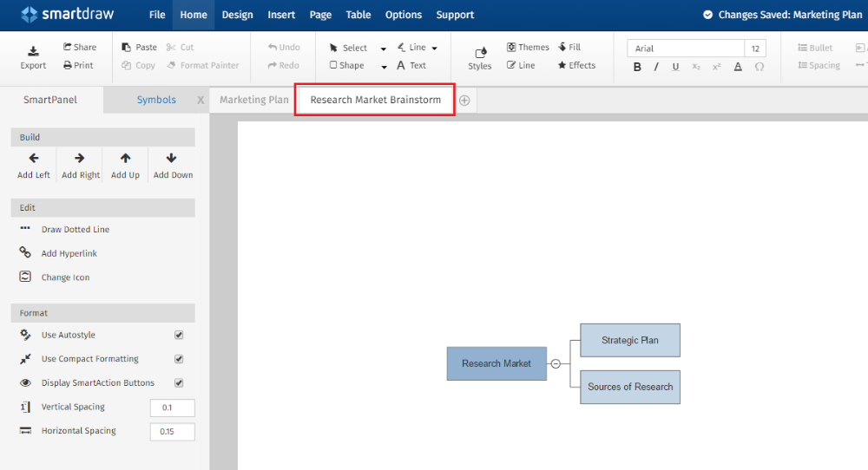Open Themes options
The height and width of the screenshot is (470, 868).
click(528, 47)
